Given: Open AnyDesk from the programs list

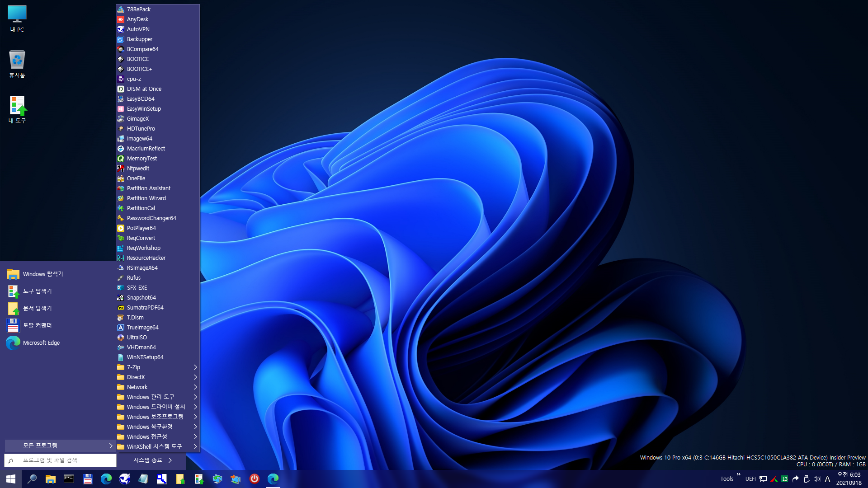Looking at the screenshot, I should coord(157,19).
